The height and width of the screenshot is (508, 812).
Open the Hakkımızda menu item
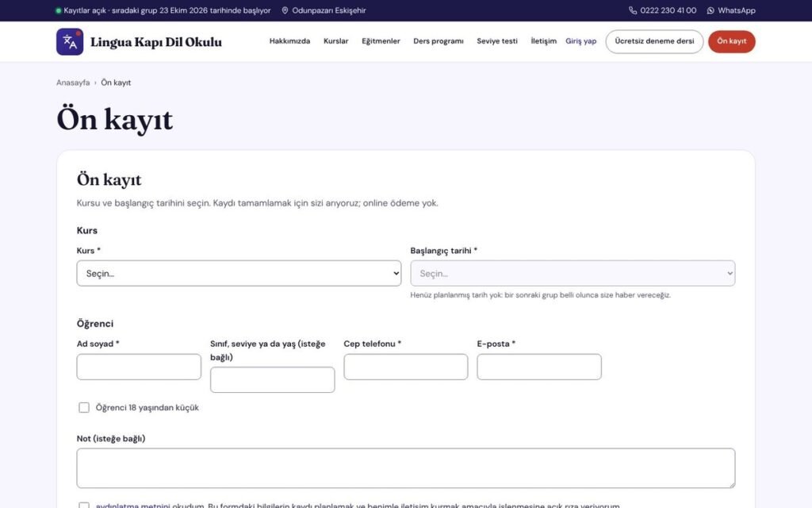click(289, 41)
